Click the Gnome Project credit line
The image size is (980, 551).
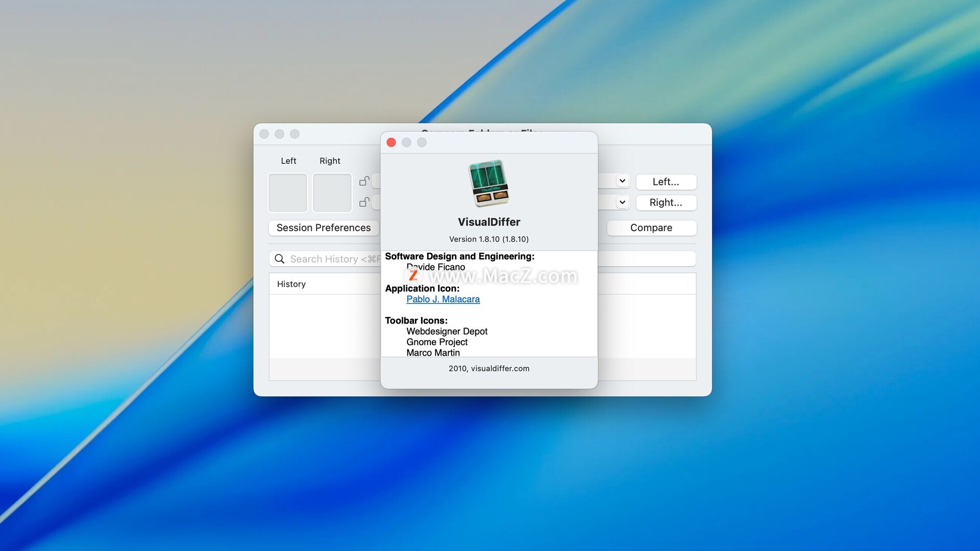tap(437, 342)
